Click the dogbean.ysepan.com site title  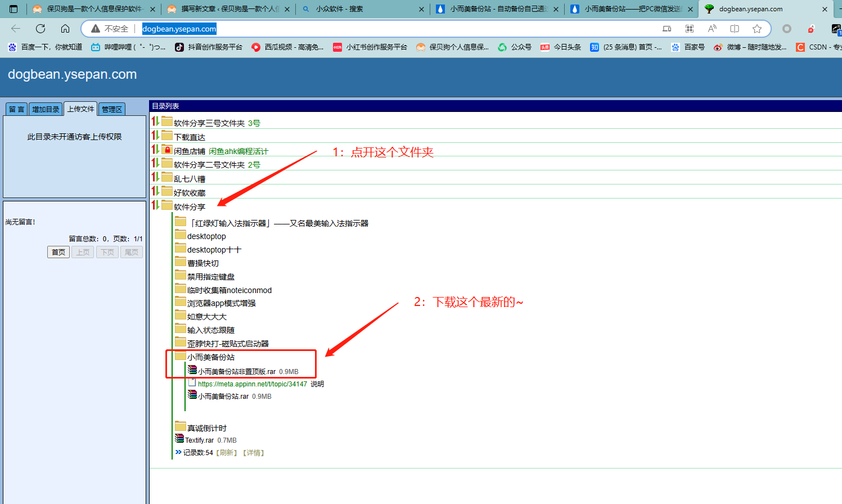(73, 74)
